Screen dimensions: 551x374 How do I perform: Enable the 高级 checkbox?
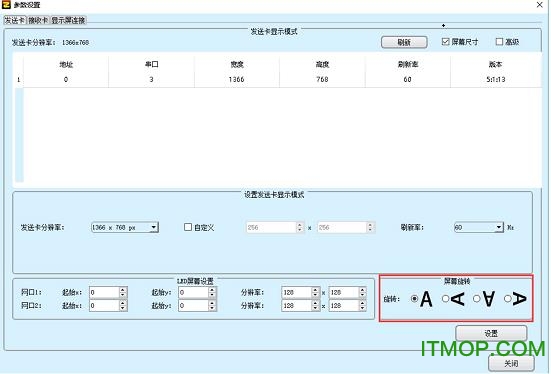pos(499,41)
